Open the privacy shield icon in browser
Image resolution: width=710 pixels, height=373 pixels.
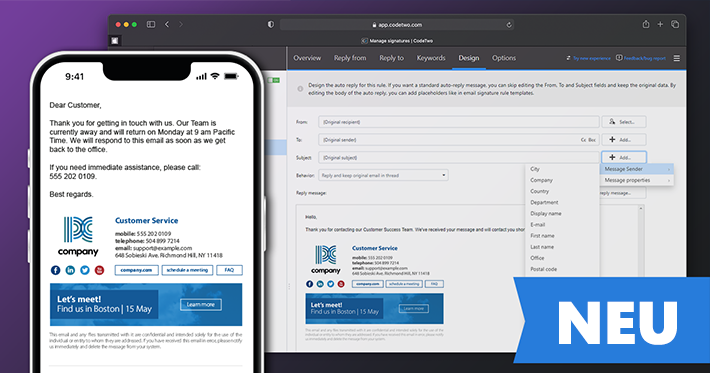coord(271,24)
